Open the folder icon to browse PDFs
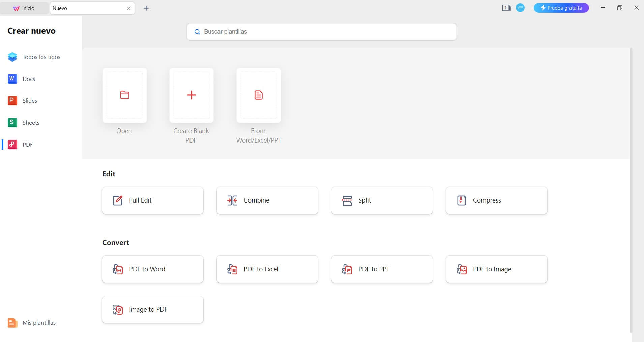The image size is (644, 342). [124, 95]
